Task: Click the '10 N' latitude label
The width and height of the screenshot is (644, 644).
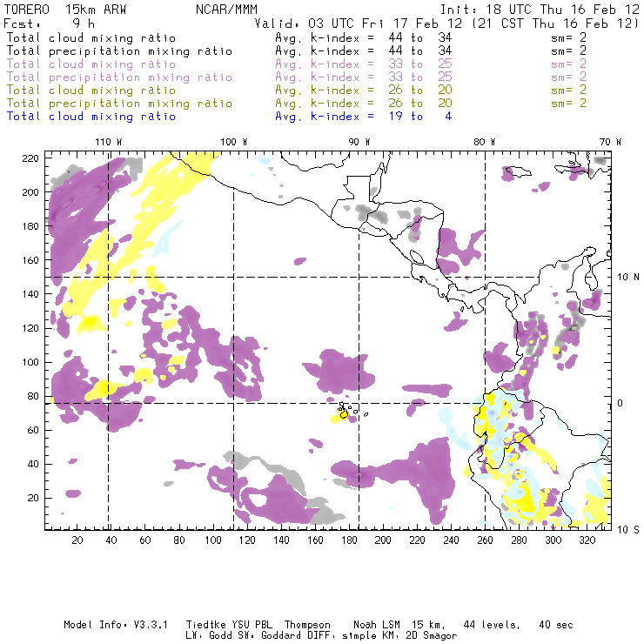Action: pyautogui.click(x=628, y=278)
